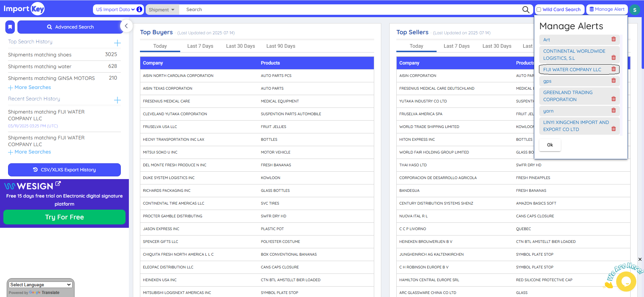Screen dimensions: 644x297
Task: Collapse the left sidebar panel
Action: [x=126, y=26]
